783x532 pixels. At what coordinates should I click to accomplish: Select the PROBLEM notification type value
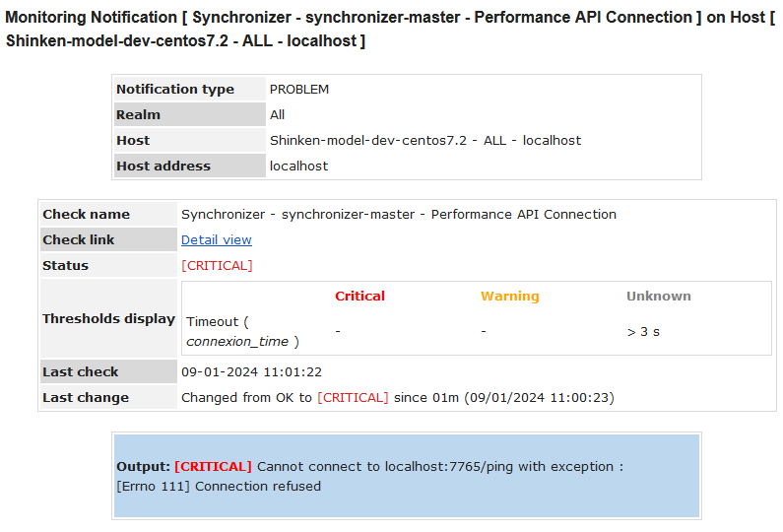click(x=299, y=89)
